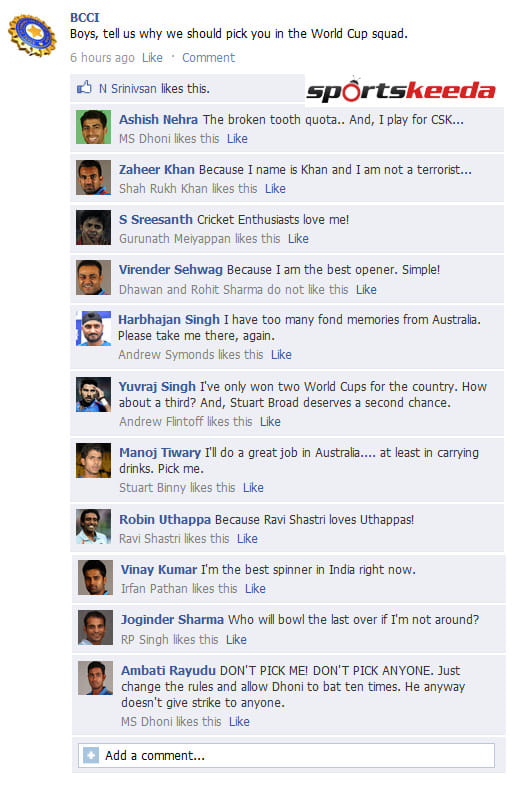Like Virender Sehwag's comment
The height and width of the screenshot is (788, 524).
pos(366,290)
